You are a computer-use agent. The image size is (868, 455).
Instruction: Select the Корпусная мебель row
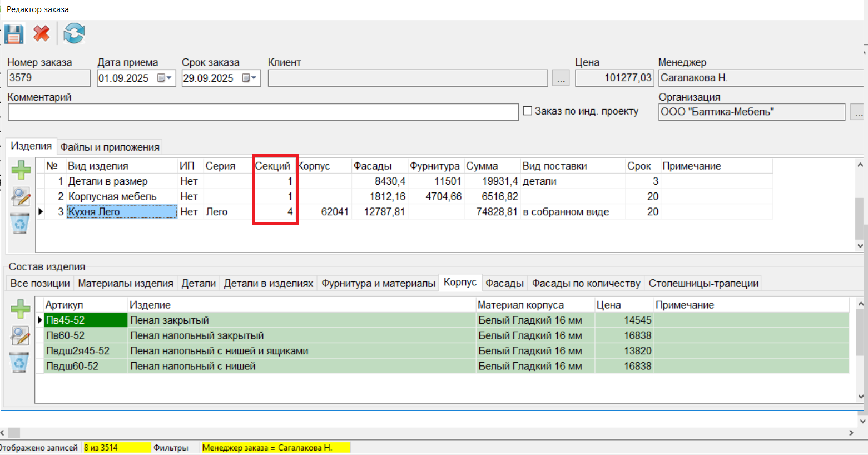(112, 196)
